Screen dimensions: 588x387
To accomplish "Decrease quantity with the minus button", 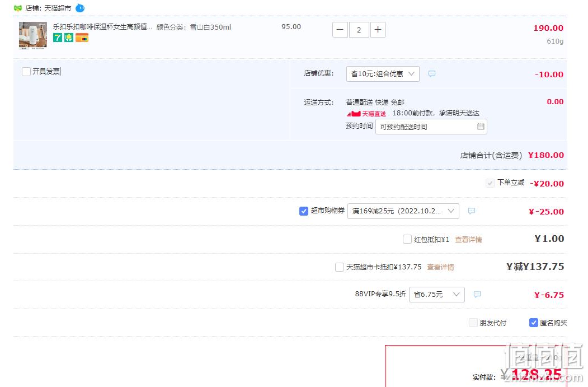I will tap(340, 30).
